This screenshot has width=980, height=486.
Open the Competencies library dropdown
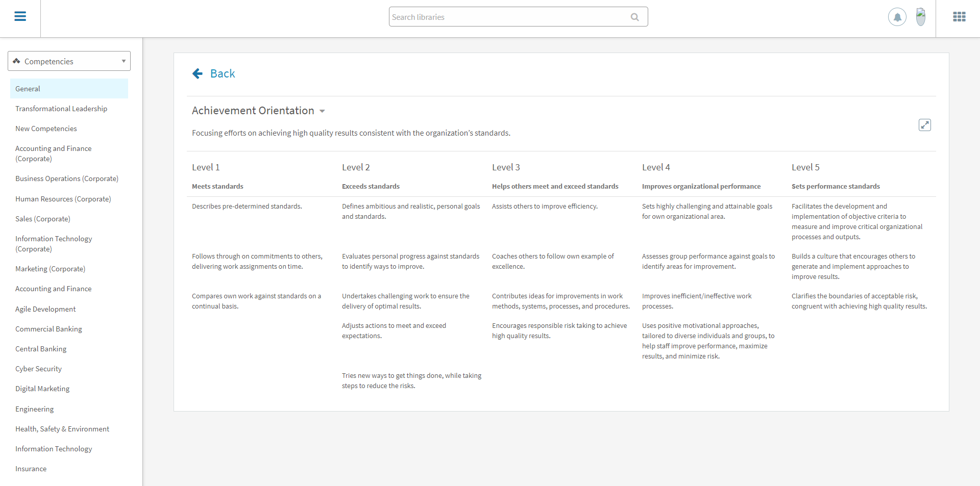(x=69, y=61)
